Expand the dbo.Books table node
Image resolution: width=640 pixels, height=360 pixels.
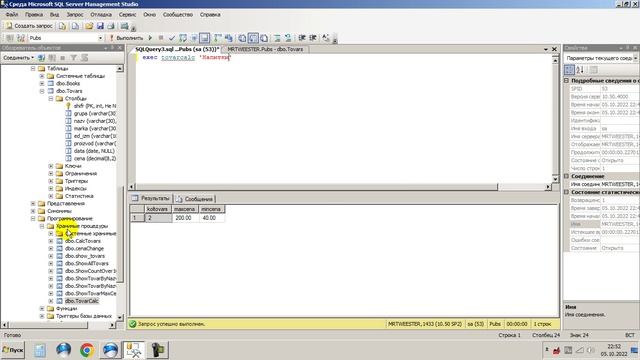[x=42, y=83]
